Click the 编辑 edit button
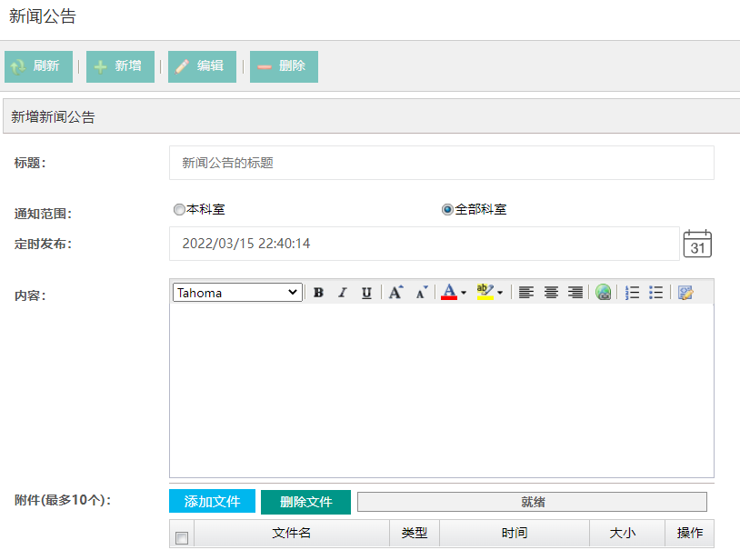The image size is (740, 560). [x=202, y=66]
